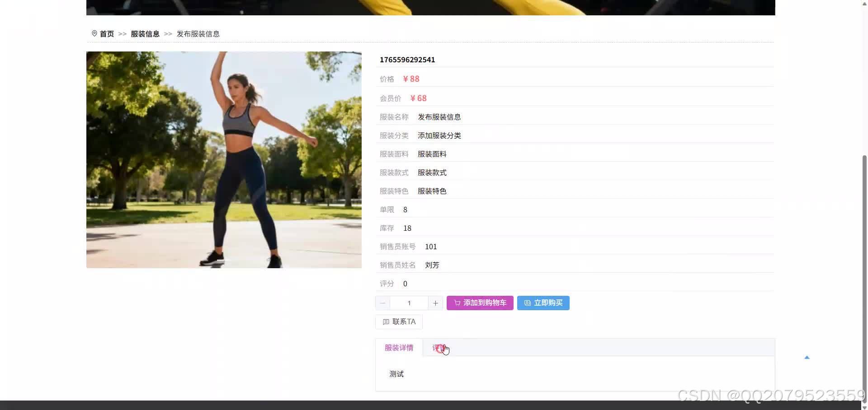Click the salesperson account 101
This screenshot has width=868, height=410.
[x=431, y=247]
